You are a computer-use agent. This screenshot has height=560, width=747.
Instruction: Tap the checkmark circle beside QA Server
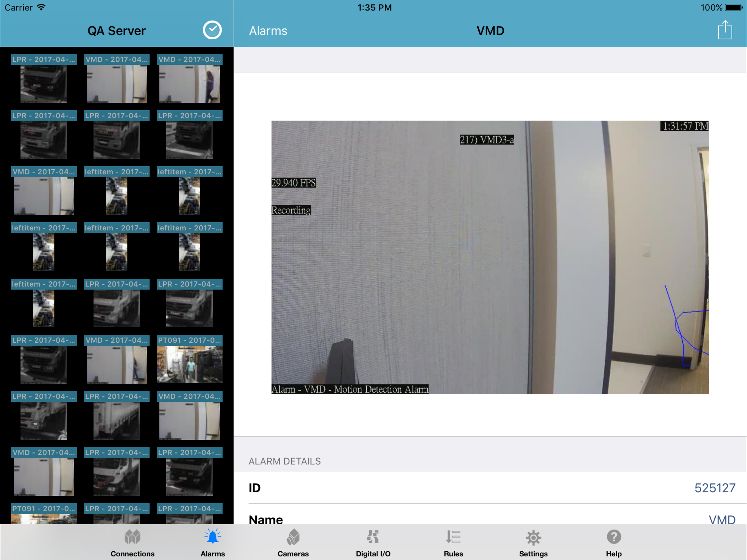point(212,30)
